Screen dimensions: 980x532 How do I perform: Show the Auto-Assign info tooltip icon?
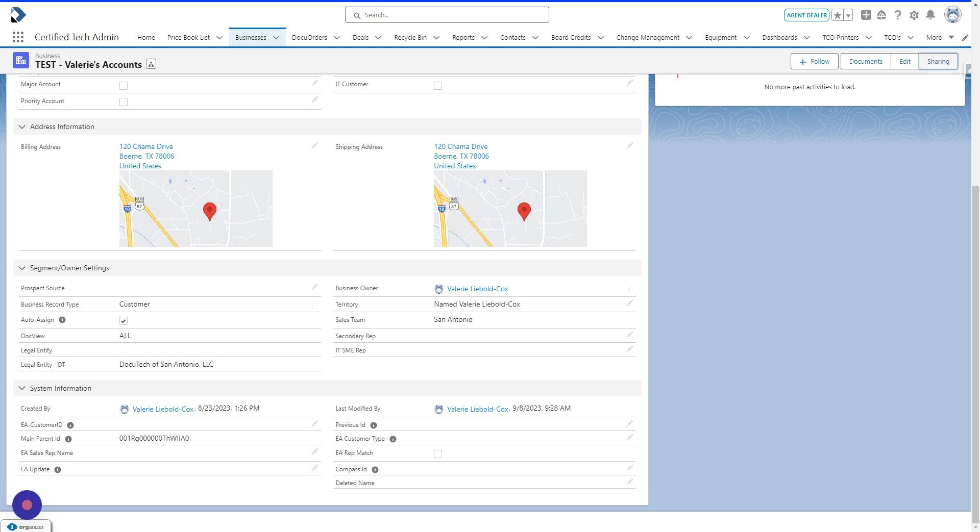(62, 320)
